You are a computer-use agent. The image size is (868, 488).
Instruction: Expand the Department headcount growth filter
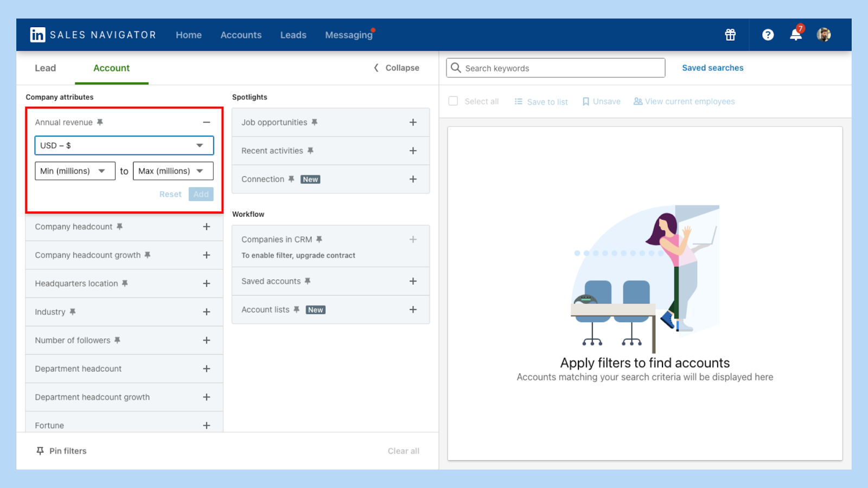pyautogui.click(x=207, y=397)
